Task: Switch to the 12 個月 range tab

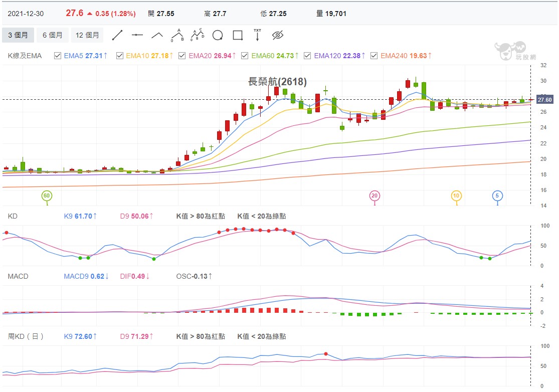Action: pos(87,35)
